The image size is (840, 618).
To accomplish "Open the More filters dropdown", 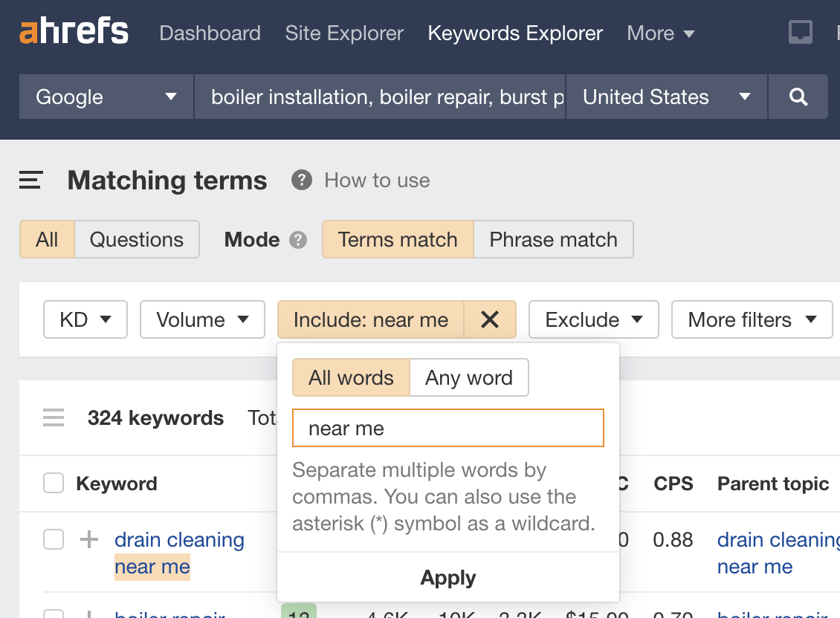I will (752, 319).
